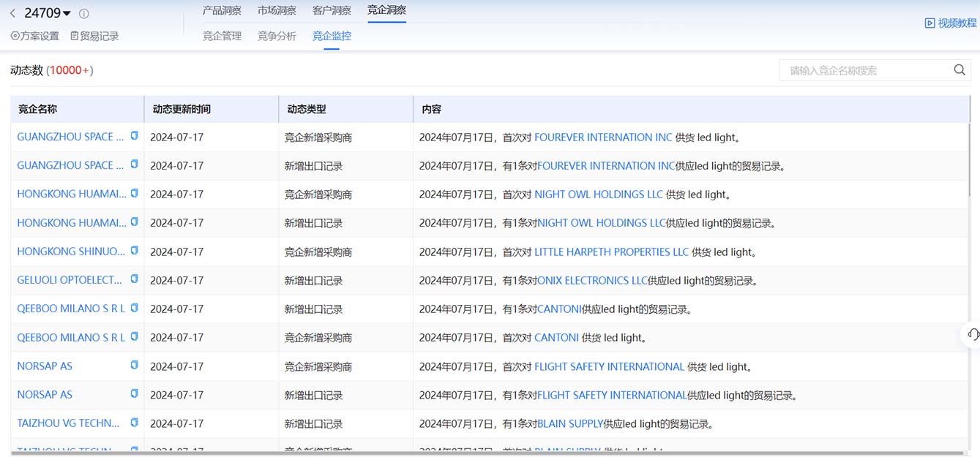
Task: Copy name in NORSAP AS 竞企新增采购商 row
Action: click(134, 365)
